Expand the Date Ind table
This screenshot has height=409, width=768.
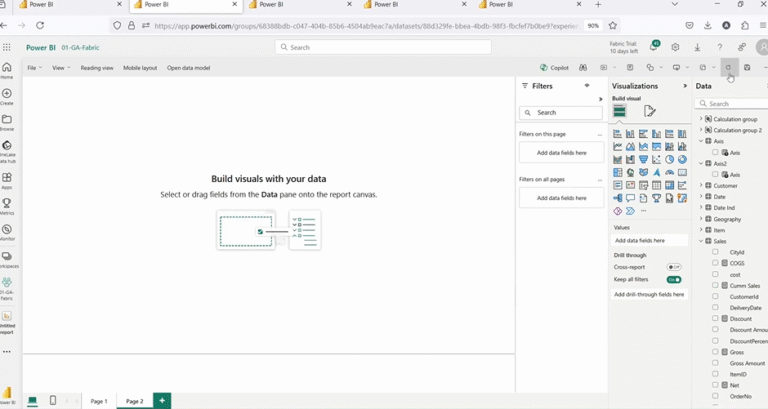pyautogui.click(x=701, y=208)
